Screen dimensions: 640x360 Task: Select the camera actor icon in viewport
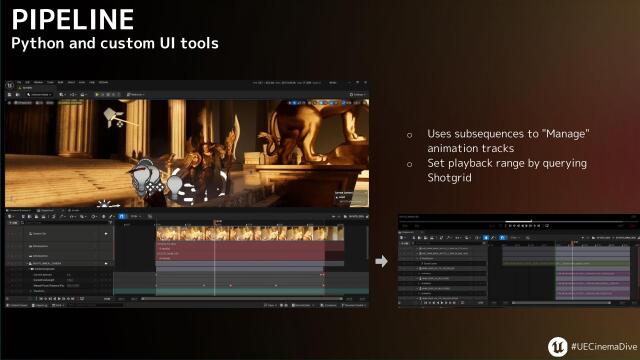click(x=113, y=117)
